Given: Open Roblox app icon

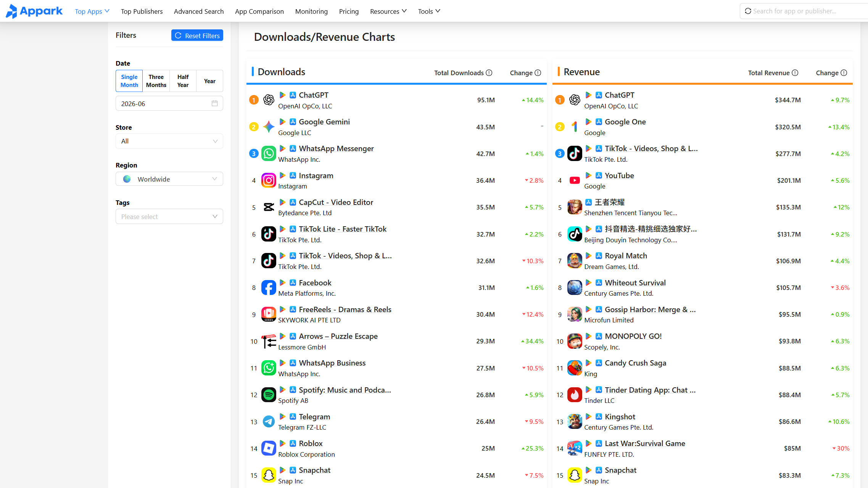Looking at the screenshot, I should [x=269, y=448].
